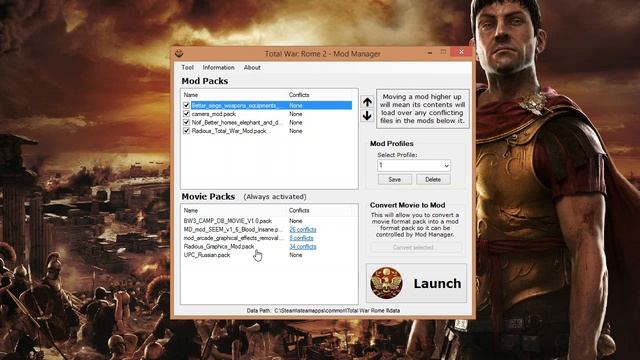Click the Rome 2 eagle emblem on Launch
640x360 pixels.
386,283
